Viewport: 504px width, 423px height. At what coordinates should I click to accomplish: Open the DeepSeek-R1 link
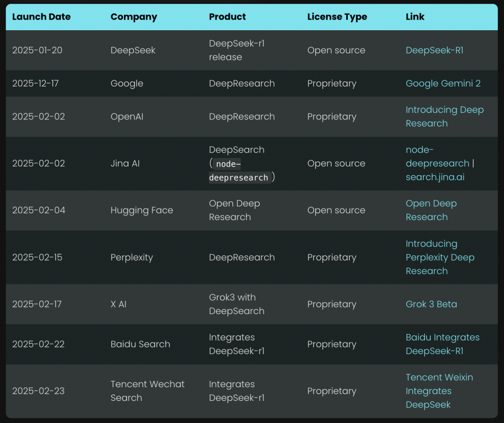pyautogui.click(x=434, y=50)
